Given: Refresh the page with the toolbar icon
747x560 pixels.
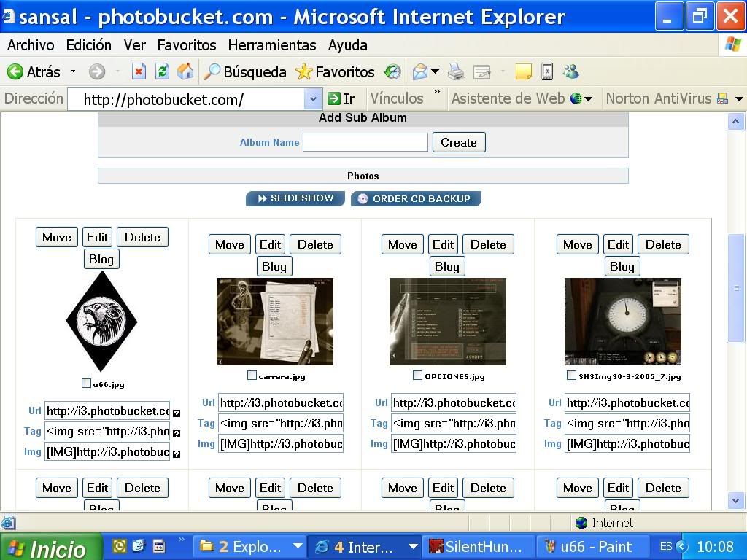Looking at the screenshot, I should [162, 71].
